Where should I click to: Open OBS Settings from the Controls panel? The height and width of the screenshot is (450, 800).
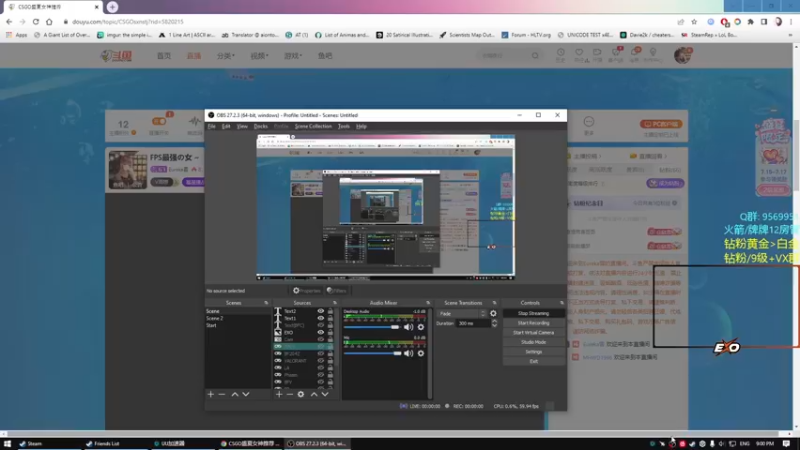(x=534, y=352)
